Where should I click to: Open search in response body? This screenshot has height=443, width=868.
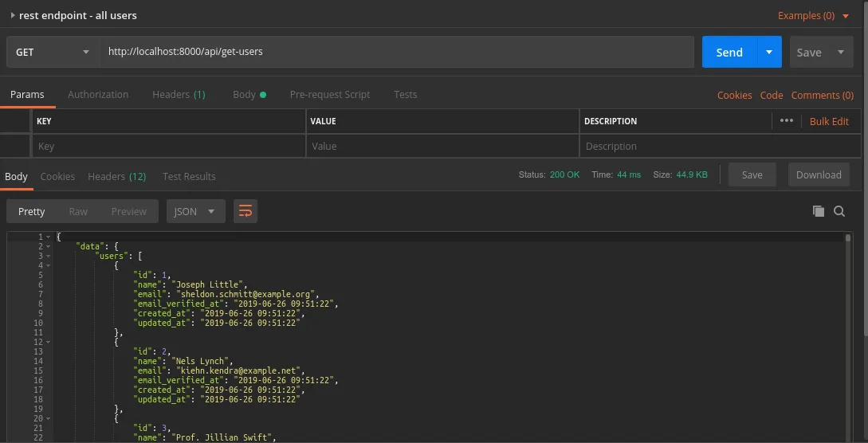pyautogui.click(x=839, y=211)
